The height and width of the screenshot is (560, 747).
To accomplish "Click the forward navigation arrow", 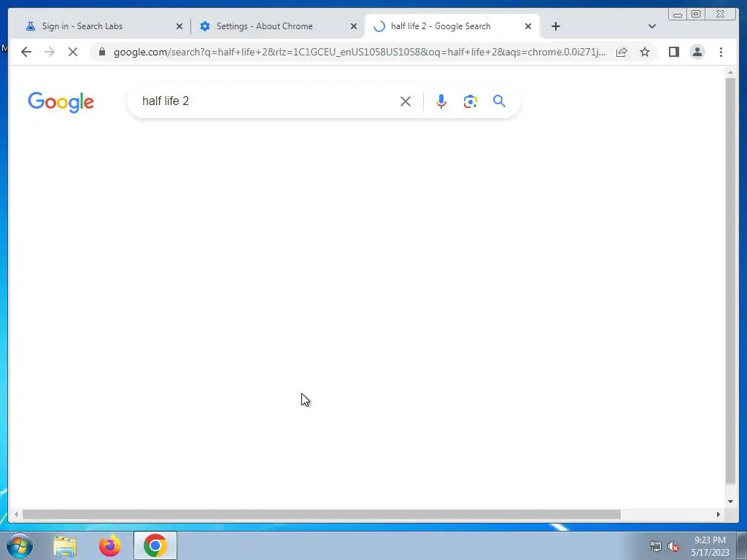I will pyautogui.click(x=50, y=52).
